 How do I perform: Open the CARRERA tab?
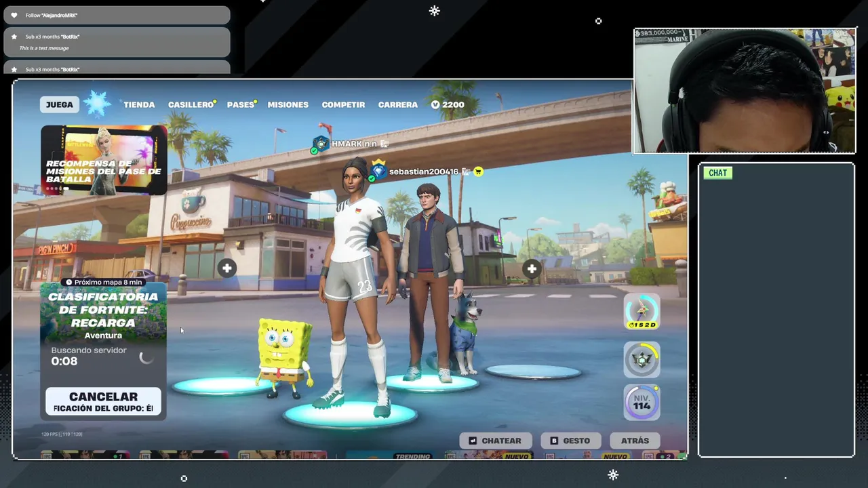point(397,104)
